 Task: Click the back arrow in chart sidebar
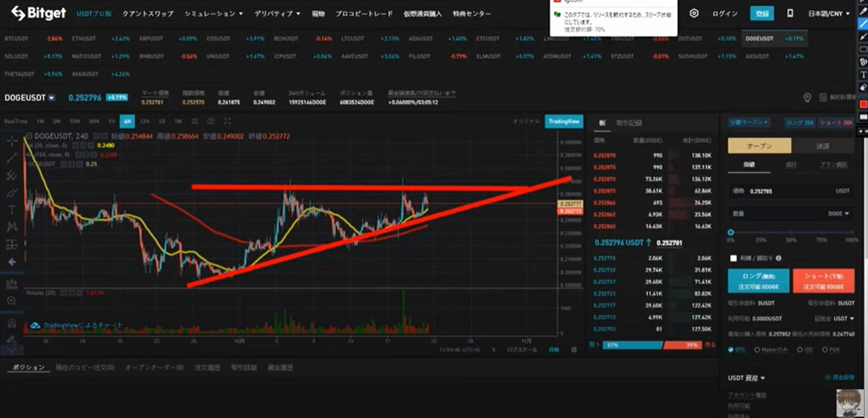pos(12,262)
